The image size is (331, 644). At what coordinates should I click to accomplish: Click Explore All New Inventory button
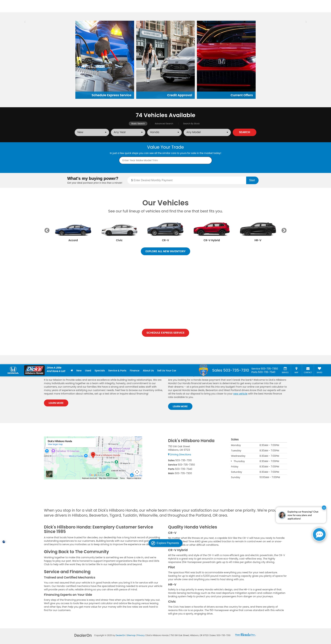tap(165, 251)
